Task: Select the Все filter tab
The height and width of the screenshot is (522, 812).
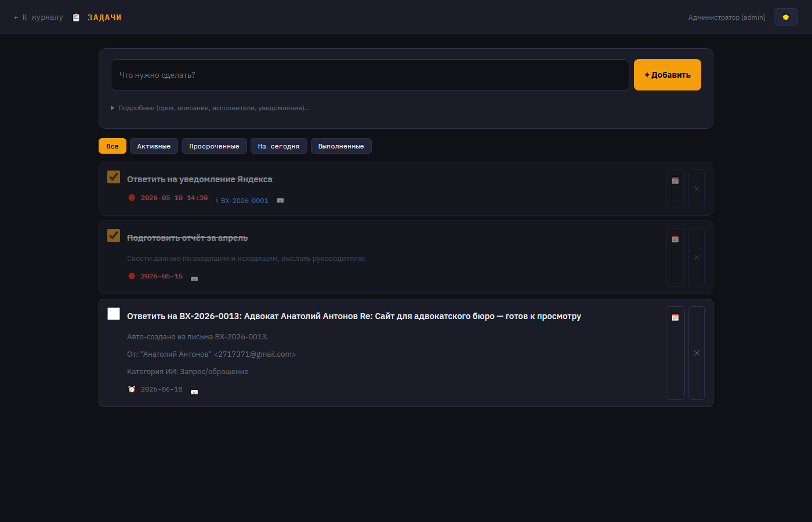Action: pyautogui.click(x=113, y=146)
